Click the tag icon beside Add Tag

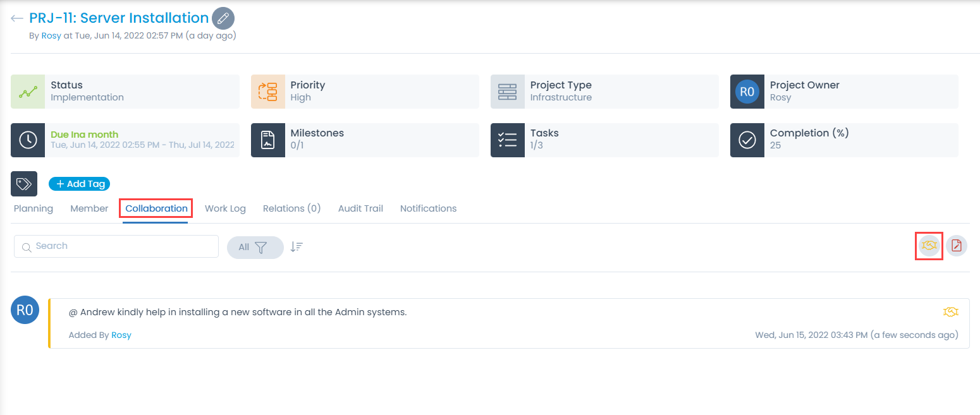click(x=24, y=184)
